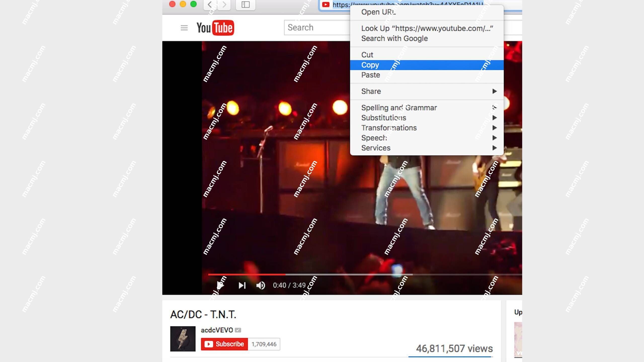Select Copy from the context menu
Screen dimensions: 644x362
[x=370, y=65]
